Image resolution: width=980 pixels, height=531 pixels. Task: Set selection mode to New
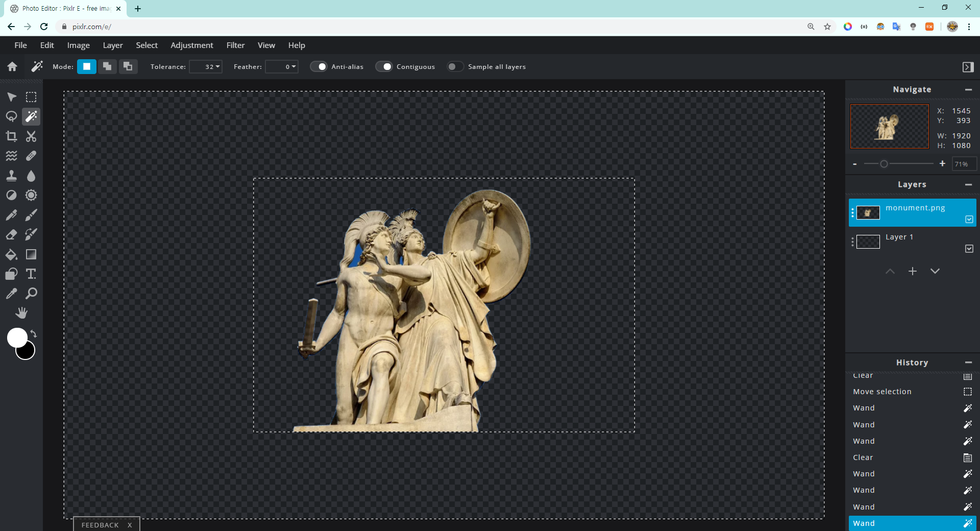[x=87, y=66]
